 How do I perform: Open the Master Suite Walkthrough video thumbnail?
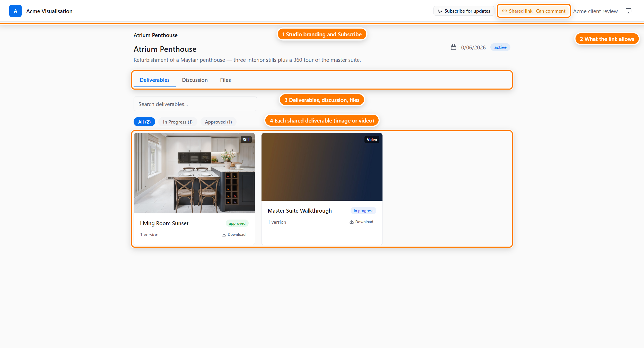[x=322, y=167]
